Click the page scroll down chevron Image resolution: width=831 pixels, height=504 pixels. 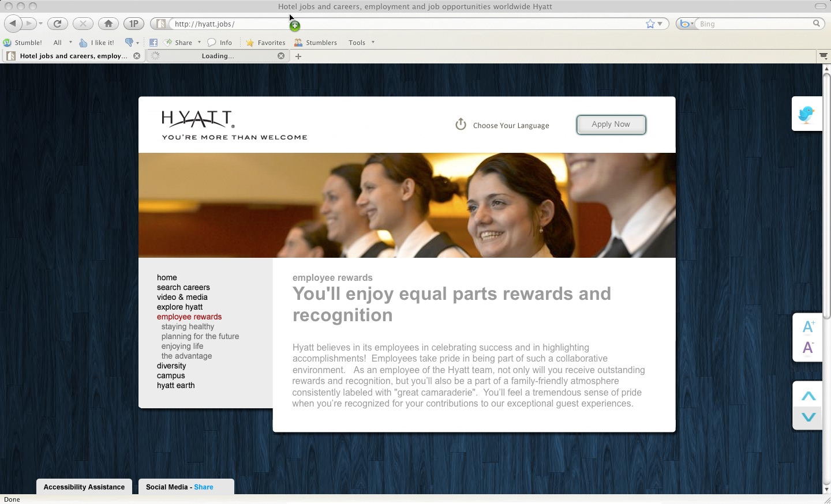[x=808, y=417]
